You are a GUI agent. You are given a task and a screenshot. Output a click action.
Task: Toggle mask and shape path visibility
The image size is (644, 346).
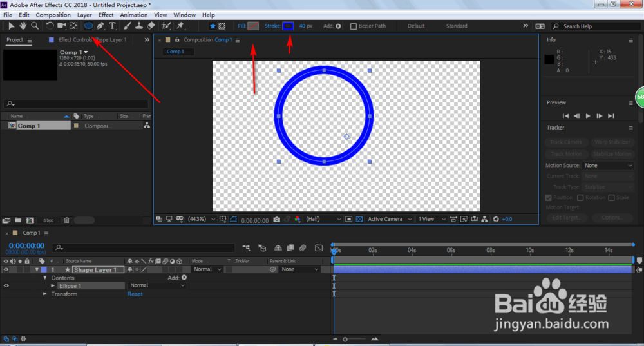tap(233, 220)
